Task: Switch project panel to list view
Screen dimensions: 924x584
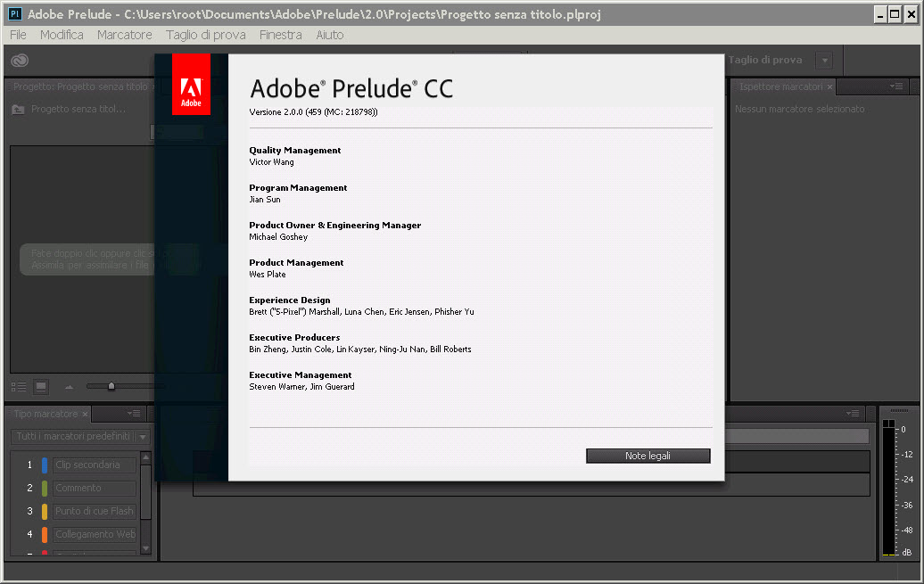Action: [x=19, y=387]
